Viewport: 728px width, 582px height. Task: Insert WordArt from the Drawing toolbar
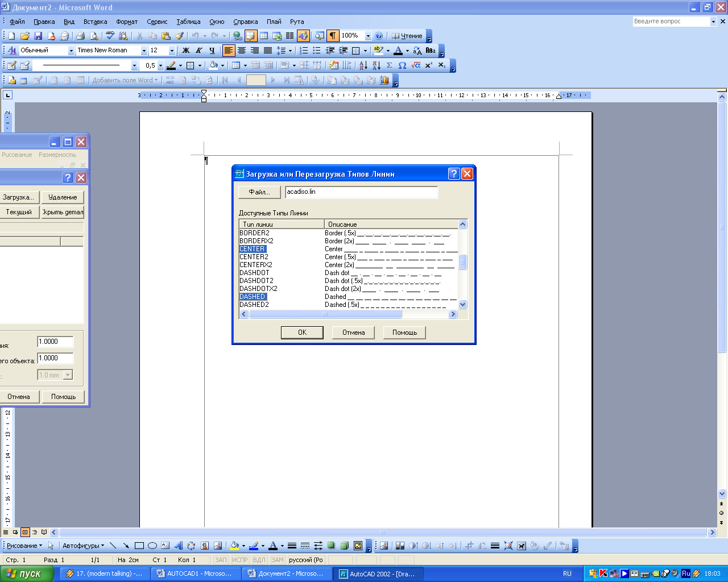[x=179, y=546]
